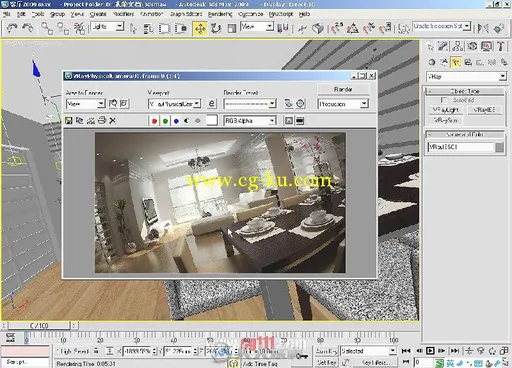Image resolution: width=512 pixels, height=368 pixels.
Task: Click the VRayIES object type button
Action: pos(485,110)
